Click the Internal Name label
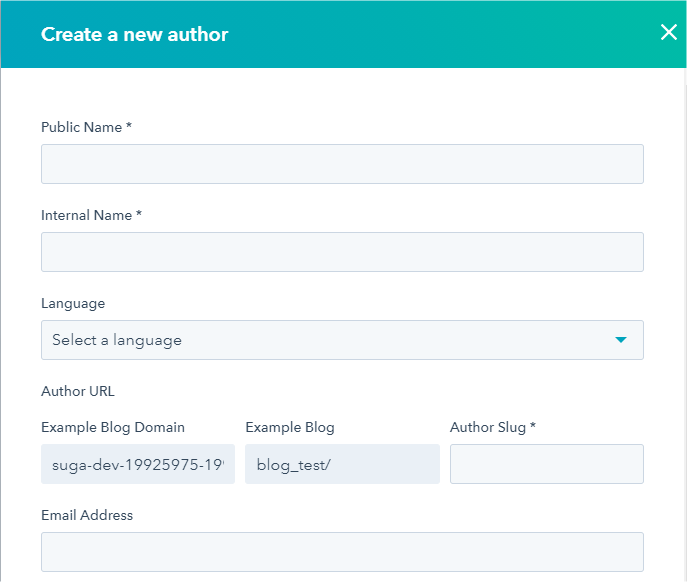 90,215
